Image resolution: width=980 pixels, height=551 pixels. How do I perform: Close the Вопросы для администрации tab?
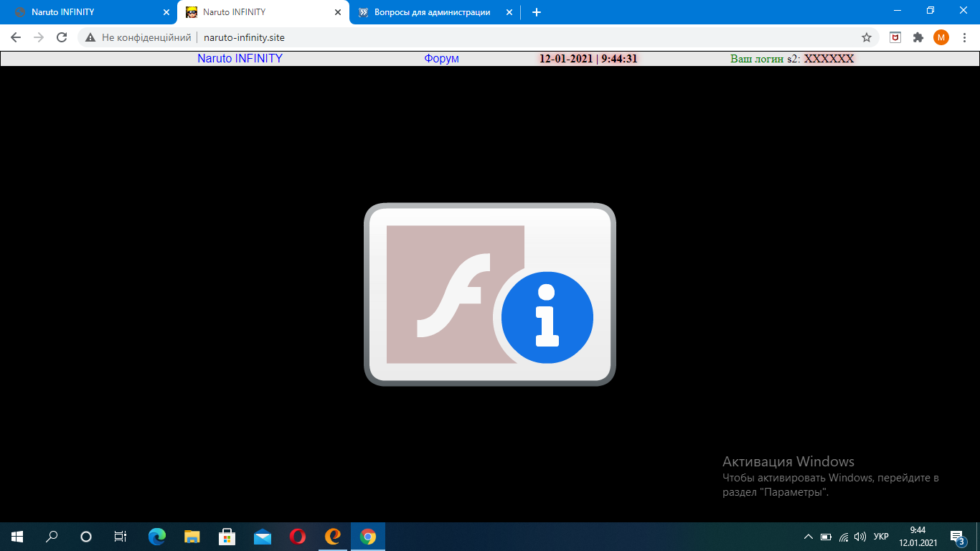[509, 12]
